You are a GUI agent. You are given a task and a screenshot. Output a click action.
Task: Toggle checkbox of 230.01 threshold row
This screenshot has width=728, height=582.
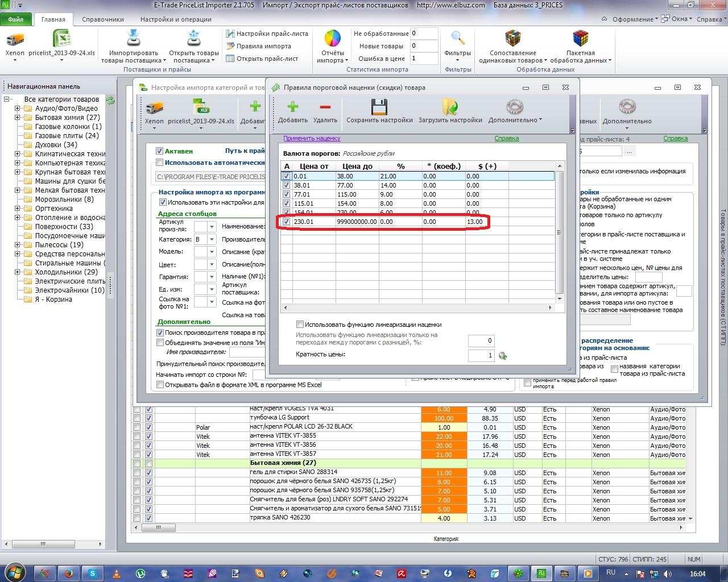[x=287, y=222]
